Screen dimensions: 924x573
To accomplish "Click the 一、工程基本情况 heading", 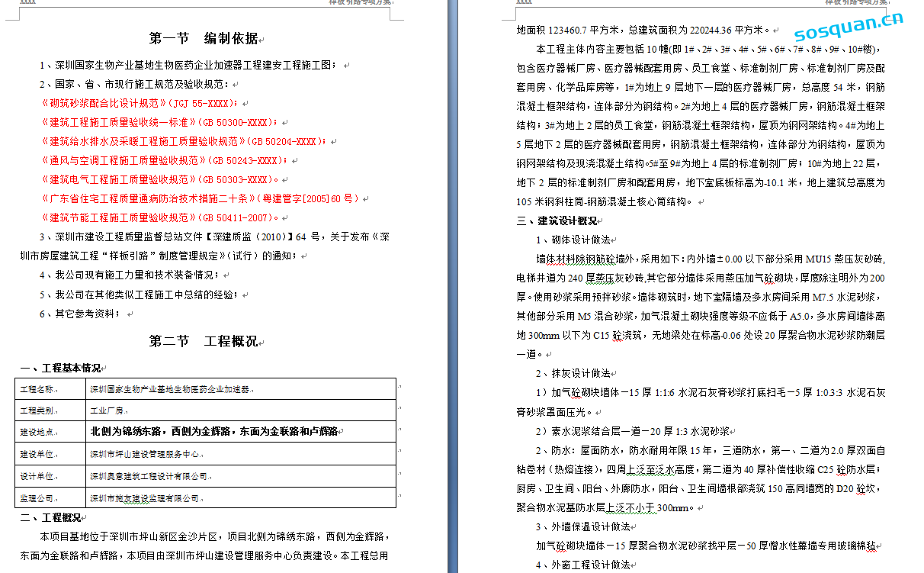I will (60, 369).
